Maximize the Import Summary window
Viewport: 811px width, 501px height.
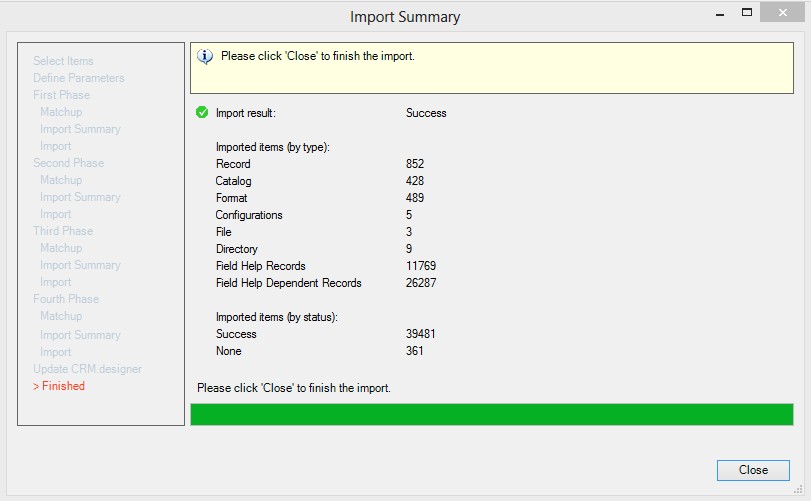tap(746, 14)
